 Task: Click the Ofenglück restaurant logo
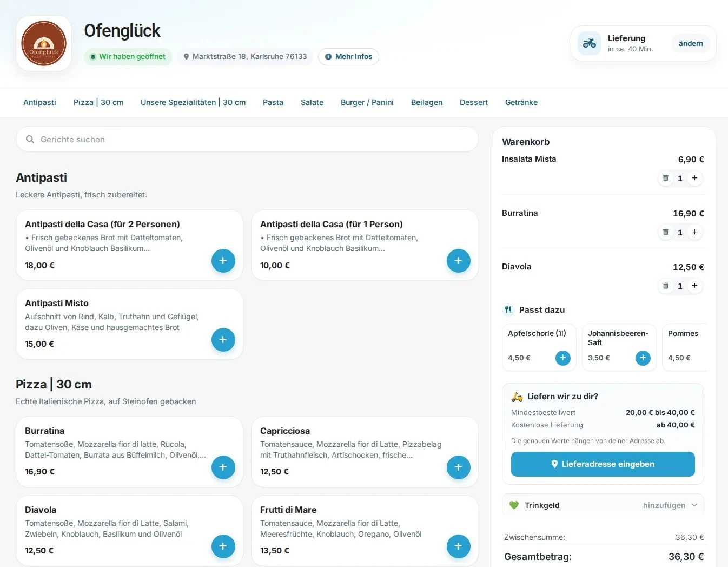44,43
